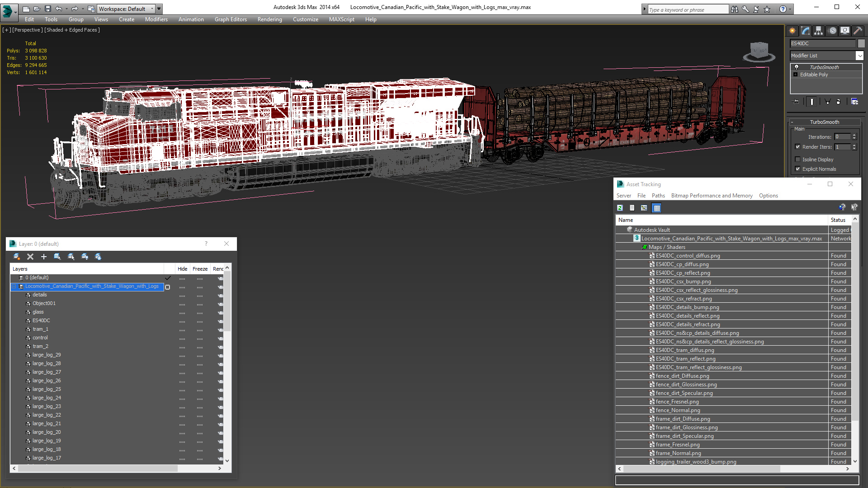Open Bitmap Performance and Memory menu
Image resolution: width=868 pixels, height=488 pixels.
(712, 196)
